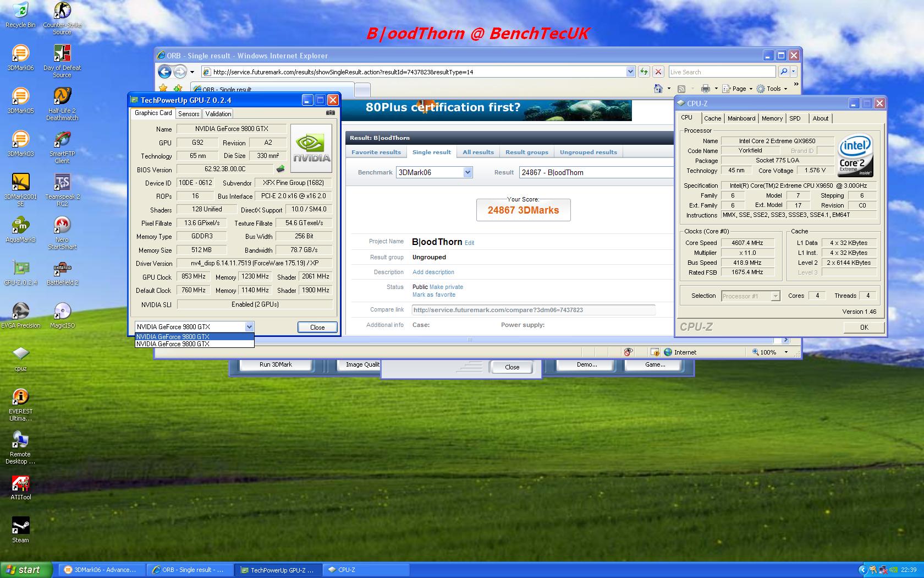Open MagicISO desktop shortcut
The width and height of the screenshot is (924, 578).
62,315
